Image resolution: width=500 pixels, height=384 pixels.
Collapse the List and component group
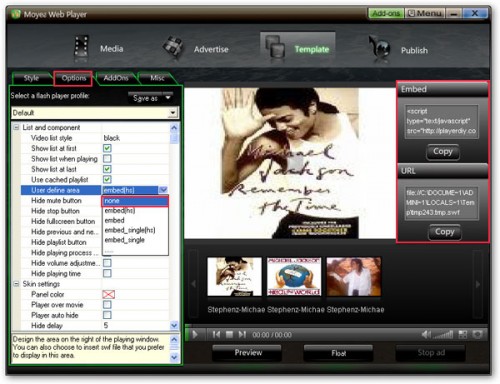pos(16,127)
